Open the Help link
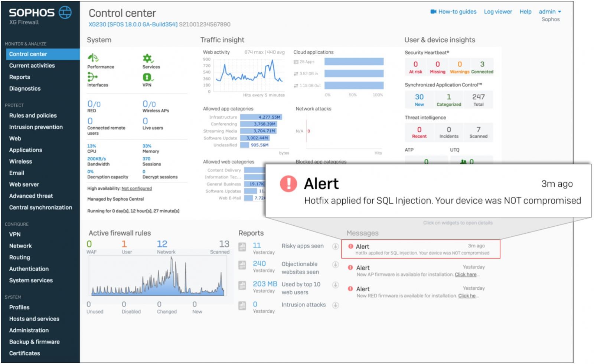The image size is (594, 364). [x=525, y=12]
